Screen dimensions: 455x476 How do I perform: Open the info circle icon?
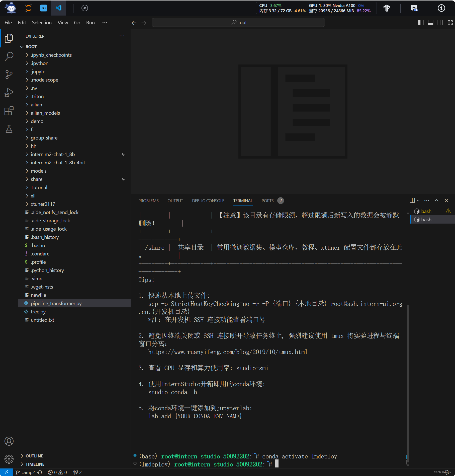pyautogui.click(x=441, y=8)
